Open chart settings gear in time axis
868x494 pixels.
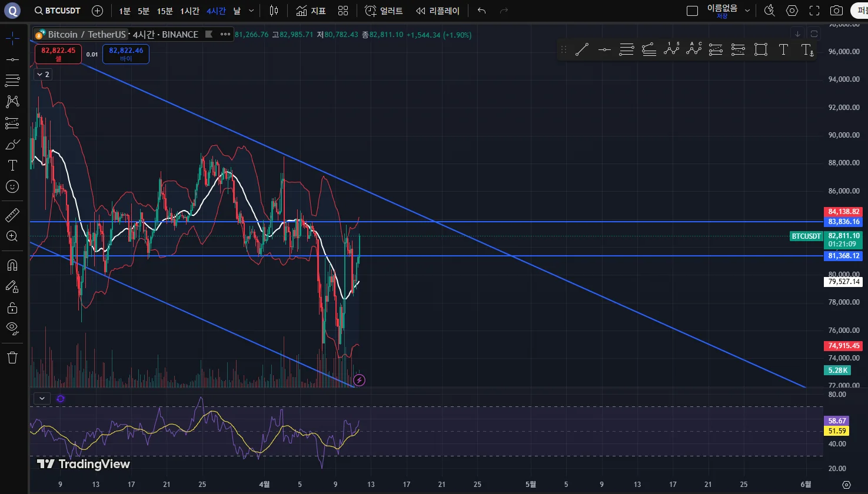(x=846, y=485)
